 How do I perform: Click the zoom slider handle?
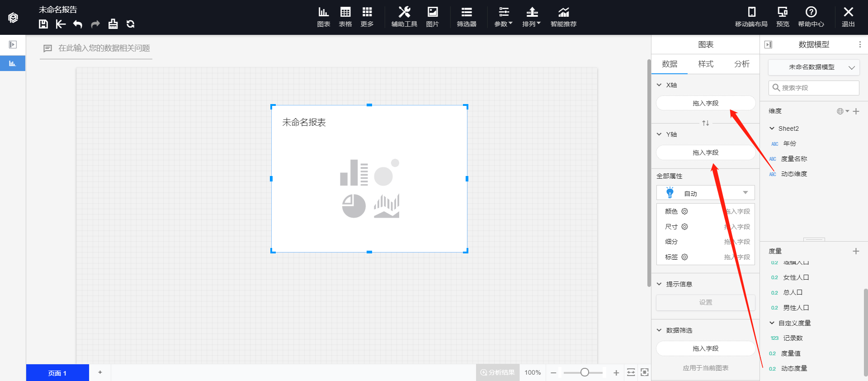click(585, 372)
